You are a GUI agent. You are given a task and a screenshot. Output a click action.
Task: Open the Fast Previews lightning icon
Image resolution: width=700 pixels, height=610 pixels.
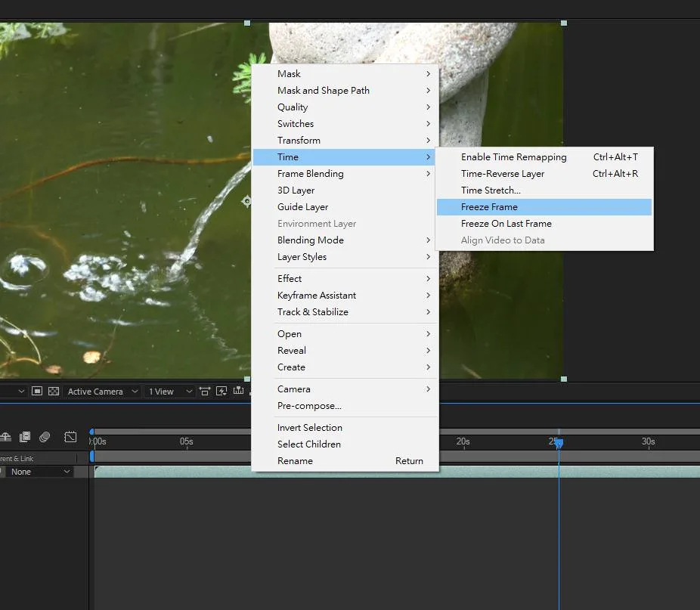click(221, 392)
